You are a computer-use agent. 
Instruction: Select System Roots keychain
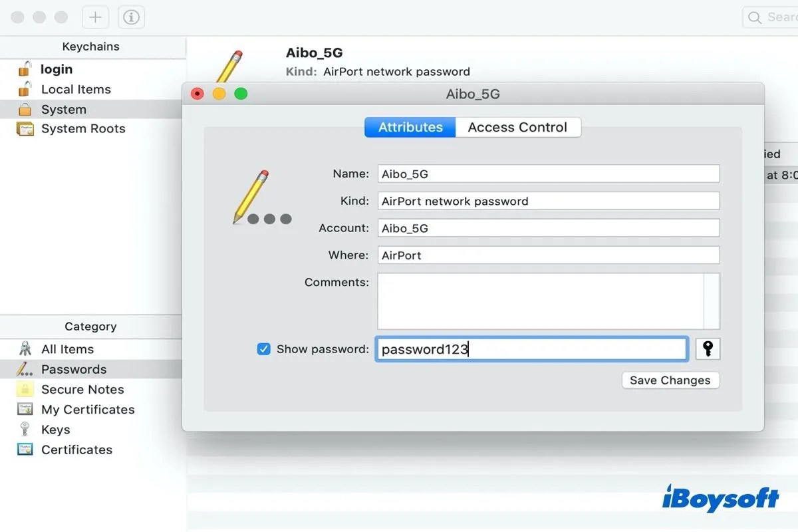pyautogui.click(x=84, y=128)
